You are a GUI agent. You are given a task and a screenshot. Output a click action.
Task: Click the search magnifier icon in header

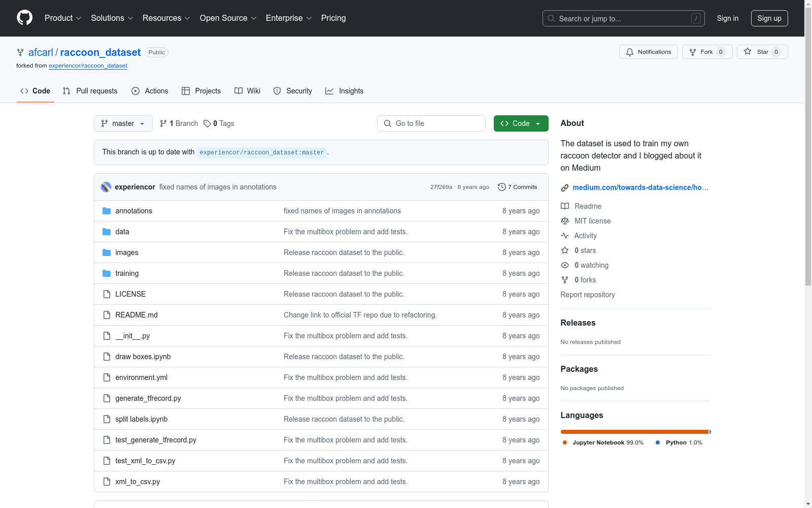coord(551,18)
